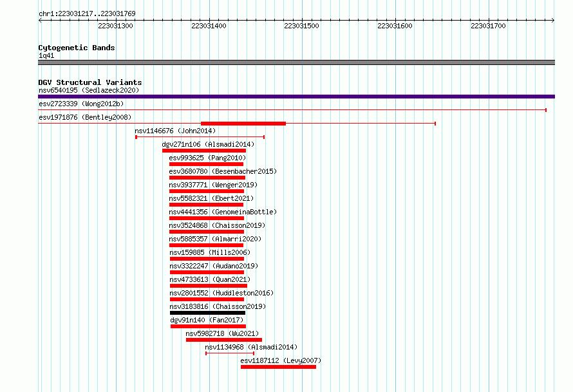Click the 1q41 band label
Image resolution: width=573 pixels, height=392 pixels.
click(x=46, y=55)
